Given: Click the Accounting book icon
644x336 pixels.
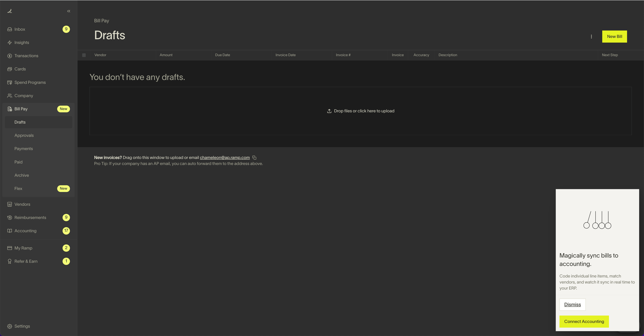Looking at the screenshot, I should point(10,231).
